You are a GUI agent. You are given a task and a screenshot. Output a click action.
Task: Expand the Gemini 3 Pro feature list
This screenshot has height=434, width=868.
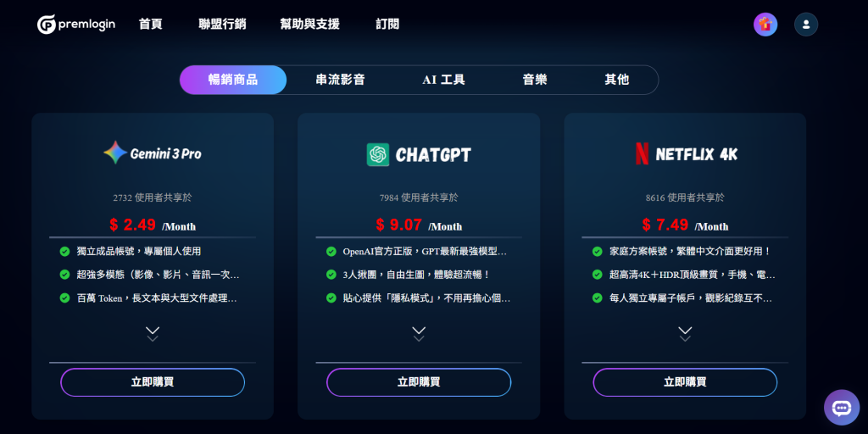(153, 332)
